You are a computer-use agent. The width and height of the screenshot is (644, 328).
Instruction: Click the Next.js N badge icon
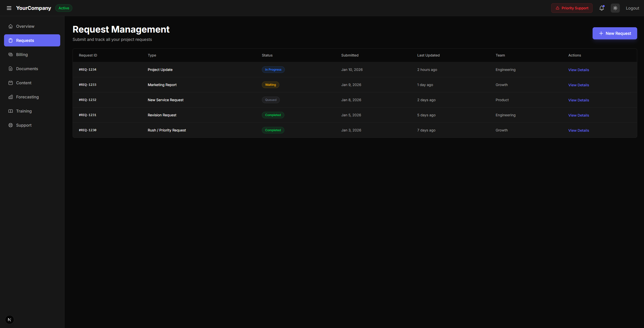[10, 320]
